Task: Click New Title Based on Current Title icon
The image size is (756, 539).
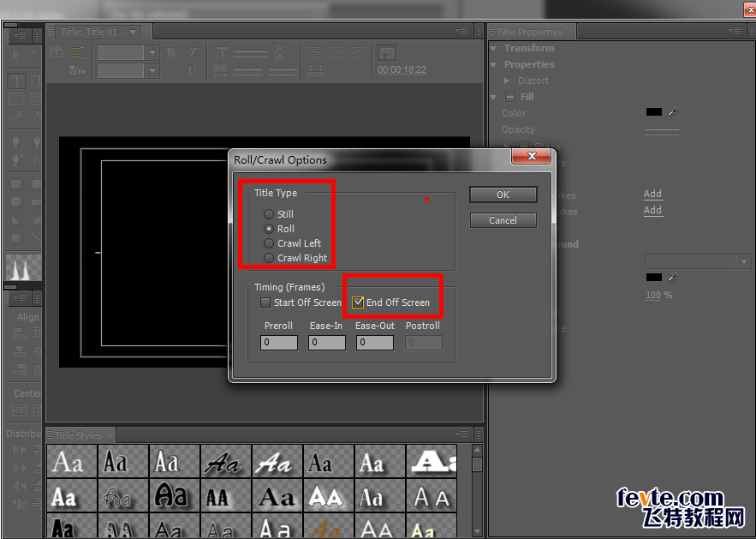Action: point(57,52)
